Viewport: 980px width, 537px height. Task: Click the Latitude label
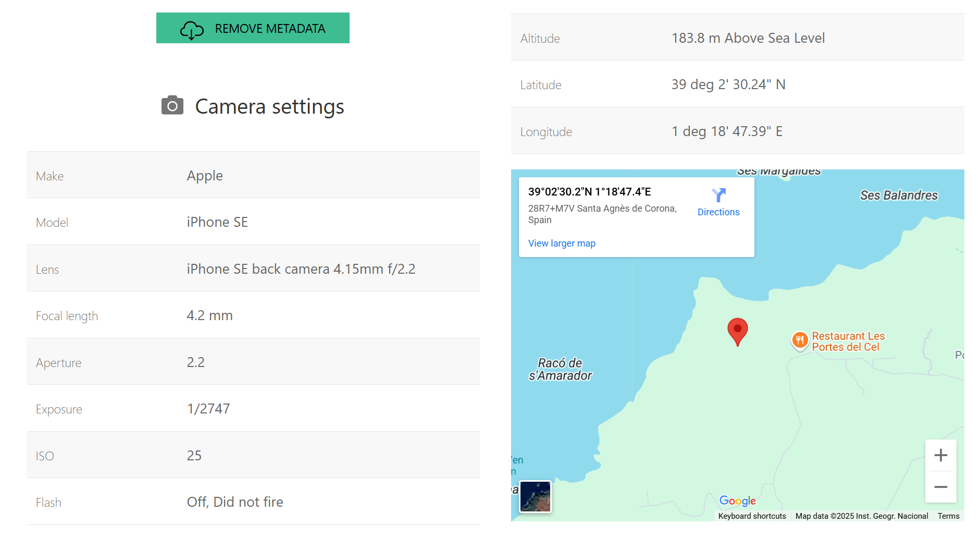(541, 85)
